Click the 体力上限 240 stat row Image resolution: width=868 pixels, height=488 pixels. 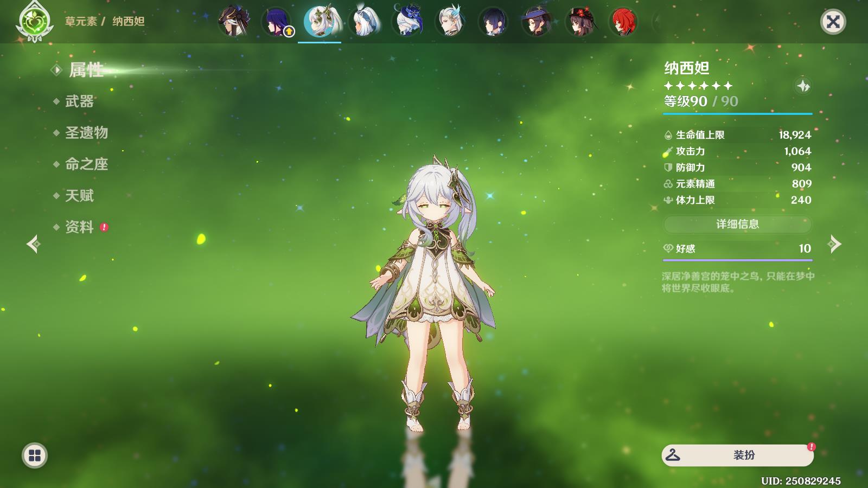click(737, 200)
